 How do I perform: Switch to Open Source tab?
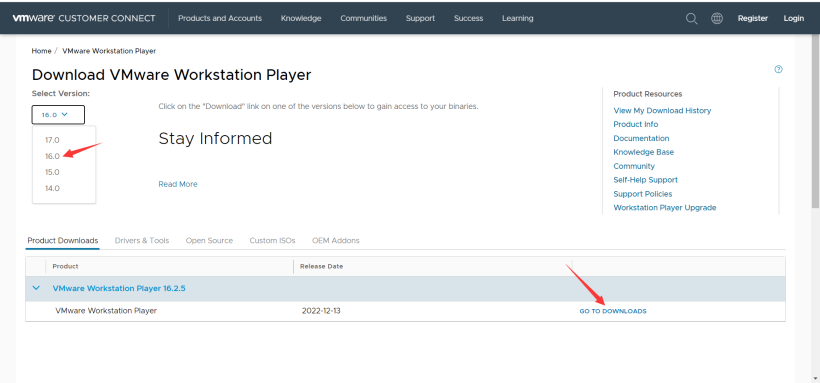pyautogui.click(x=209, y=241)
